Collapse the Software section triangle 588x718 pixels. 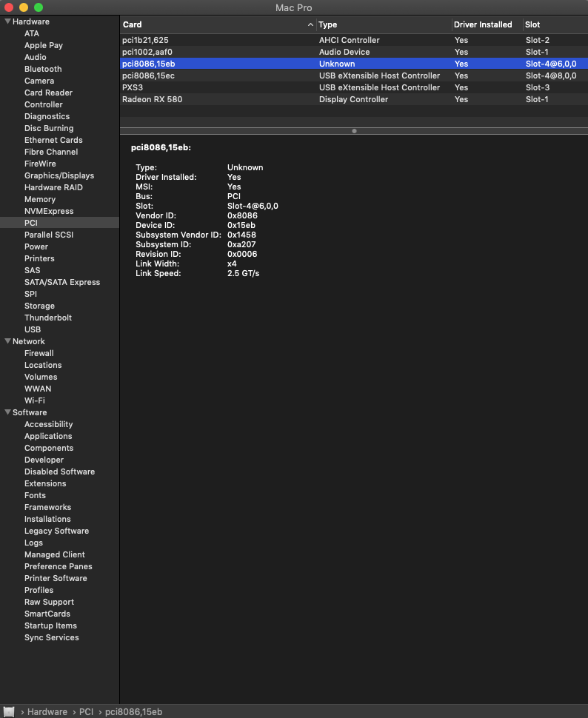tap(8, 412)
